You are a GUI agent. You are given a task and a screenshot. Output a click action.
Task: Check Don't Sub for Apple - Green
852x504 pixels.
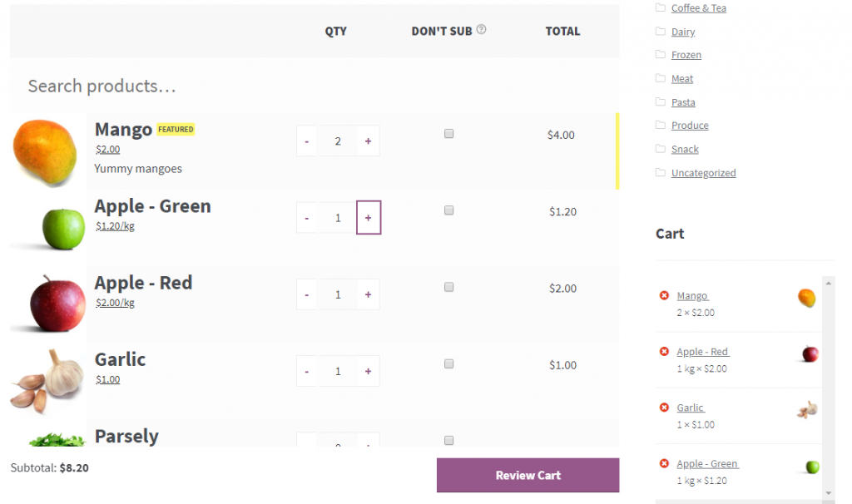click(x=448, y=210)
